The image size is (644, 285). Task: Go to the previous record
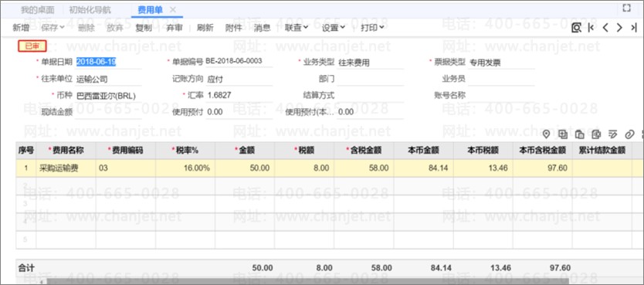click(x=605, y=28)
